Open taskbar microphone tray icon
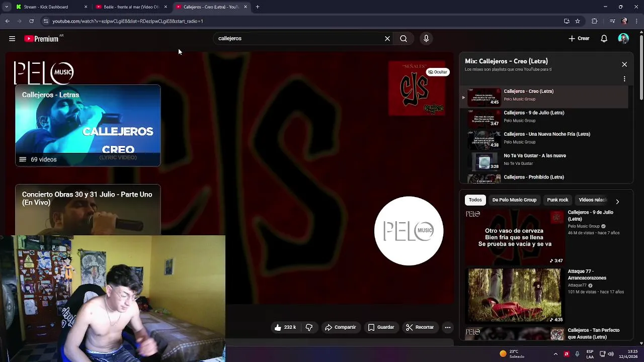This screenshot has height=362, width=644. point(577,354)
